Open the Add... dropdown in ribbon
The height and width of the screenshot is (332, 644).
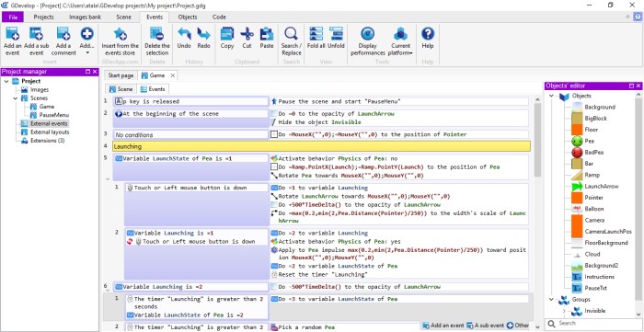coord(86,41)
